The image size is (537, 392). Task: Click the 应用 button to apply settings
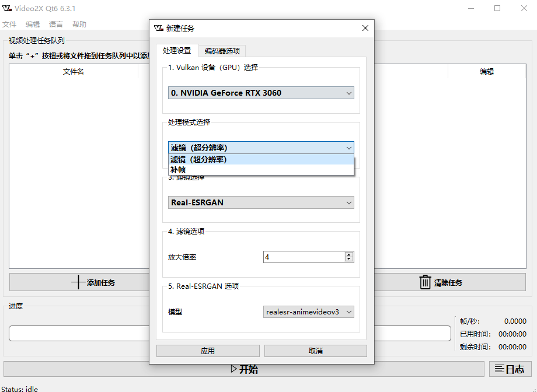click(x=207, y=351)
